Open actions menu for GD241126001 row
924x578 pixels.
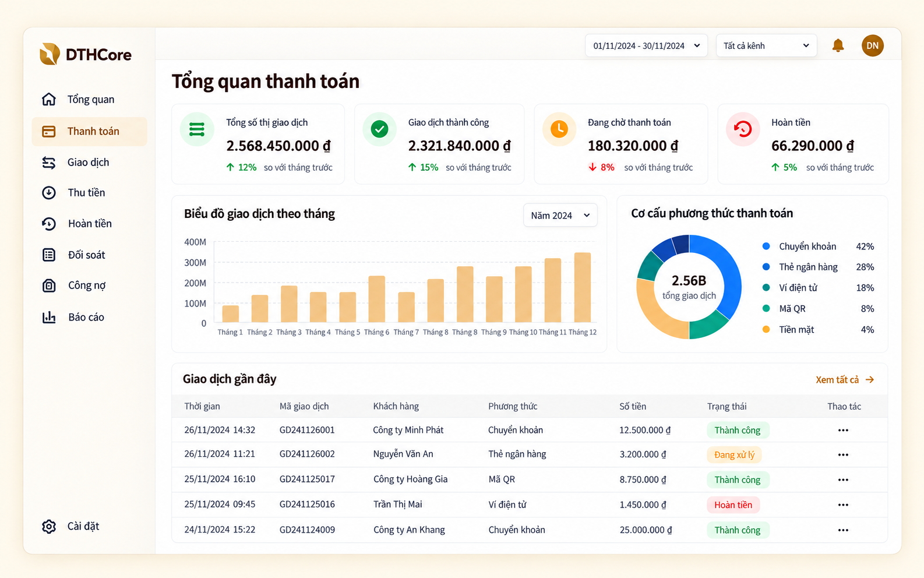click(843, 430)
